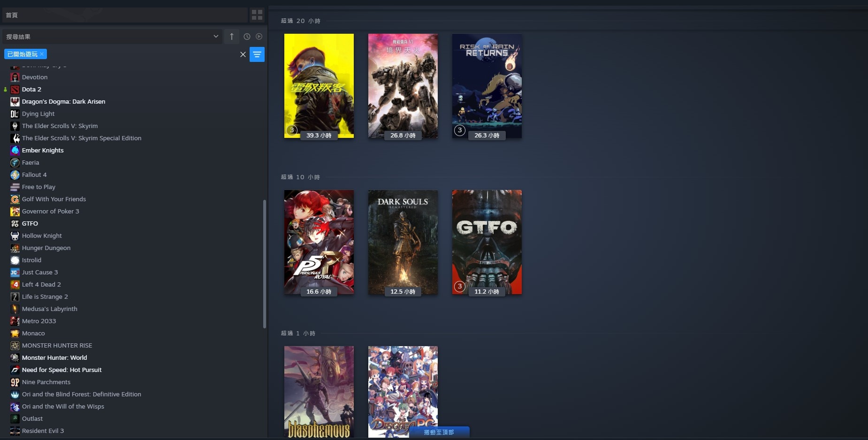The height and width of the screenshot is (440, 868).
Task: Open the grid collections view icon
Action: 257,15
